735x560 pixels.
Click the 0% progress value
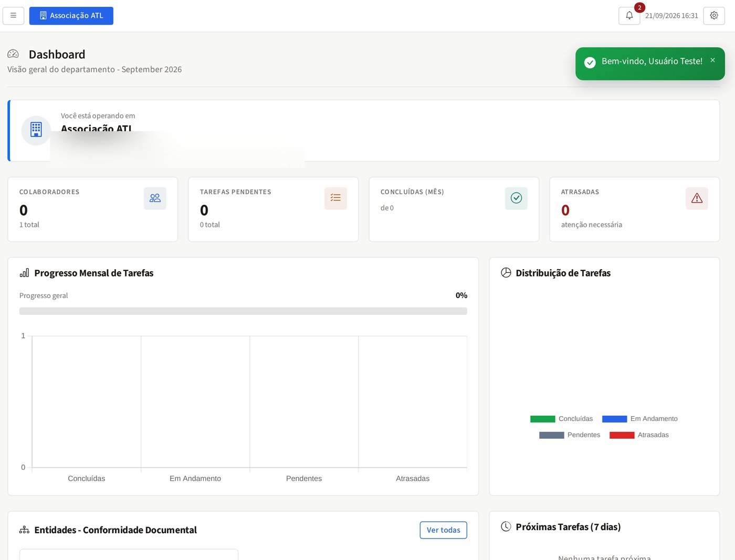coord(461,295)
